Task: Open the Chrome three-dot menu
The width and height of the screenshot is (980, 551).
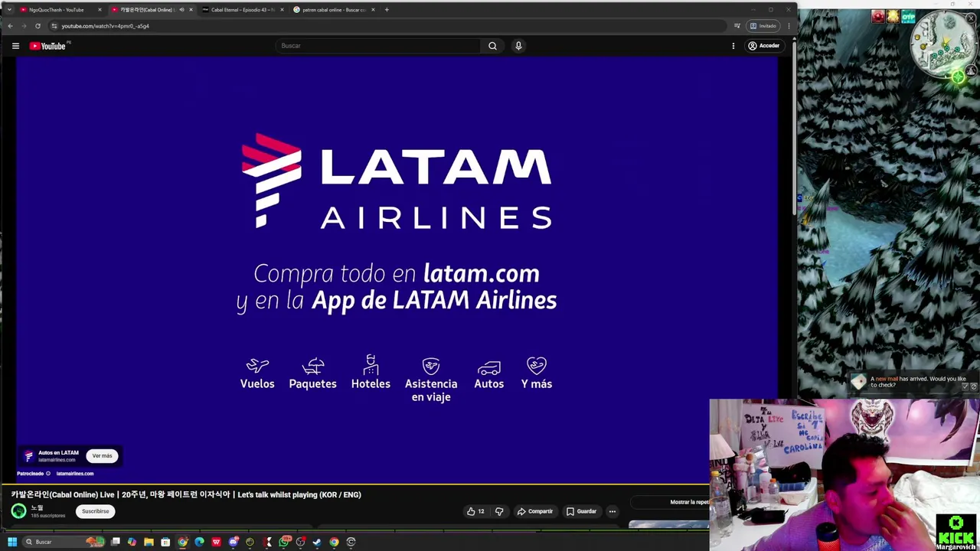Action: point(789,26)
